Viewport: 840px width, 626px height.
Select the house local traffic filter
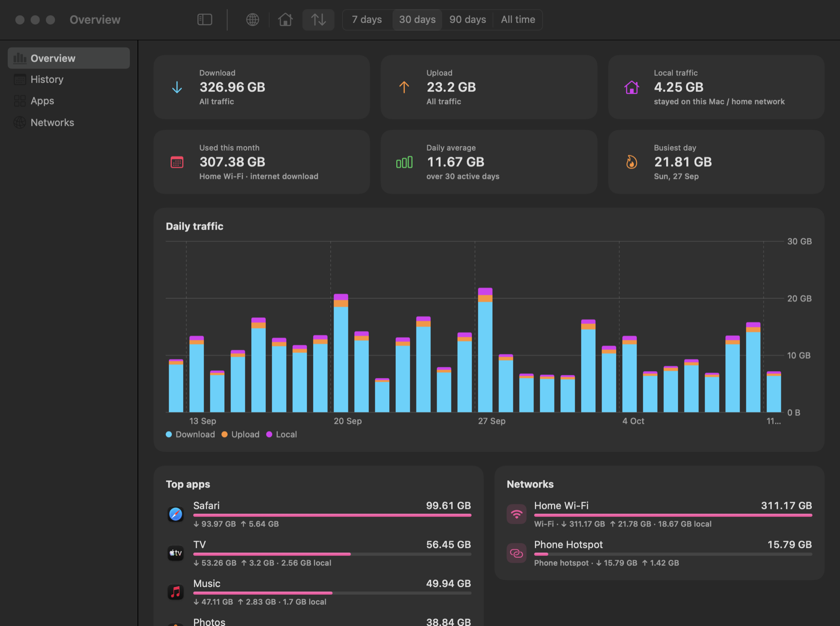[285, 20]
